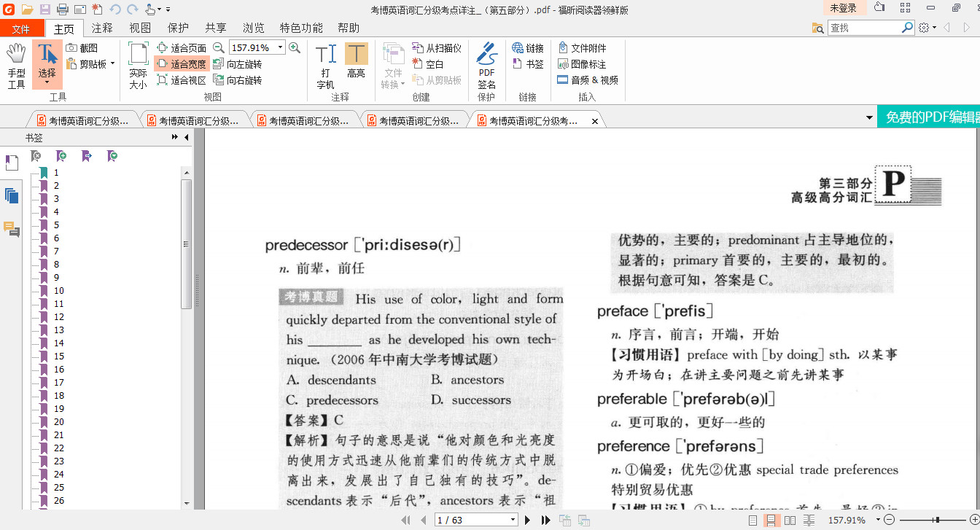Viewport: 980px width, 530px height.
Task: Toggle Fit Page (适合页面) view
Action: [x=182, y=47]
